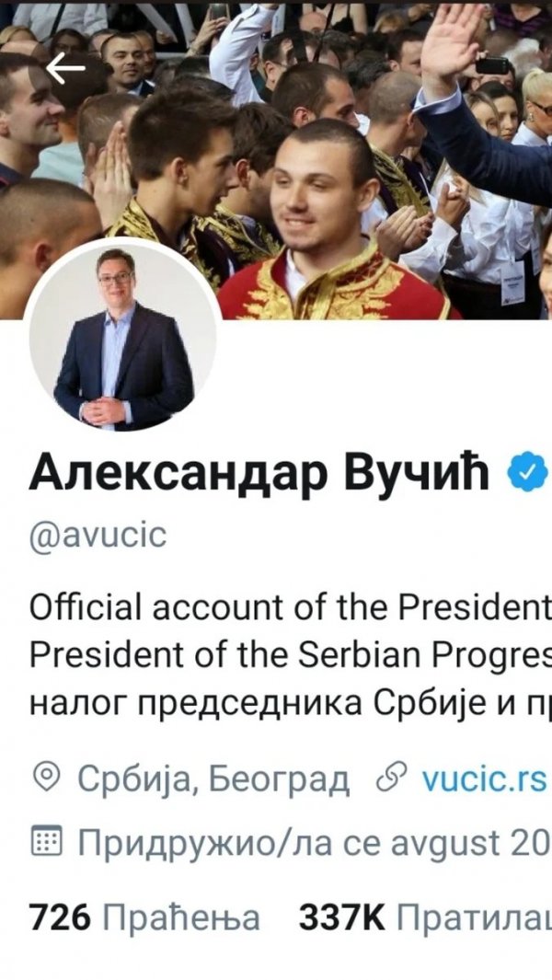Tap the @avucic handle
This screenshot has width=552, height=980.
click(x=98, y=535)
